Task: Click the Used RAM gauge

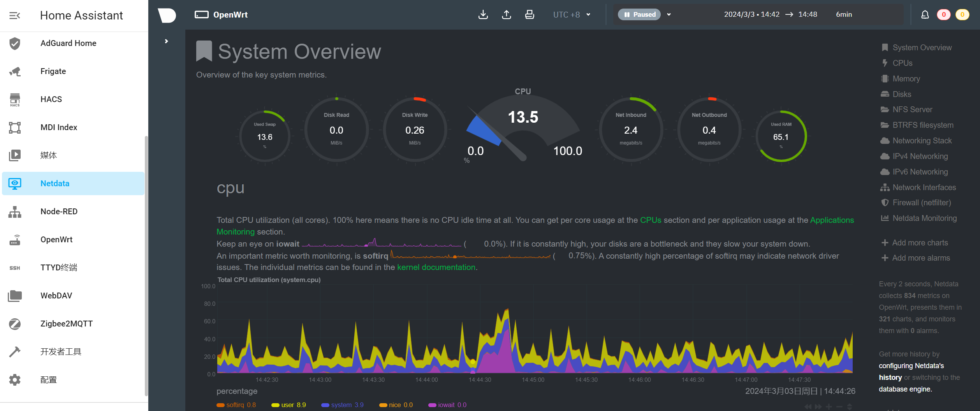Action: (x=781, y=136)
